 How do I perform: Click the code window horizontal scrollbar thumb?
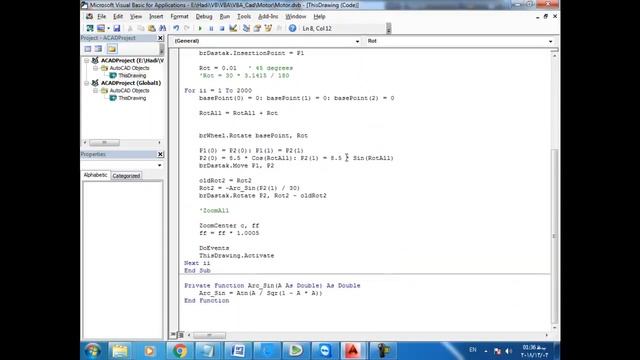click(209, 335)
